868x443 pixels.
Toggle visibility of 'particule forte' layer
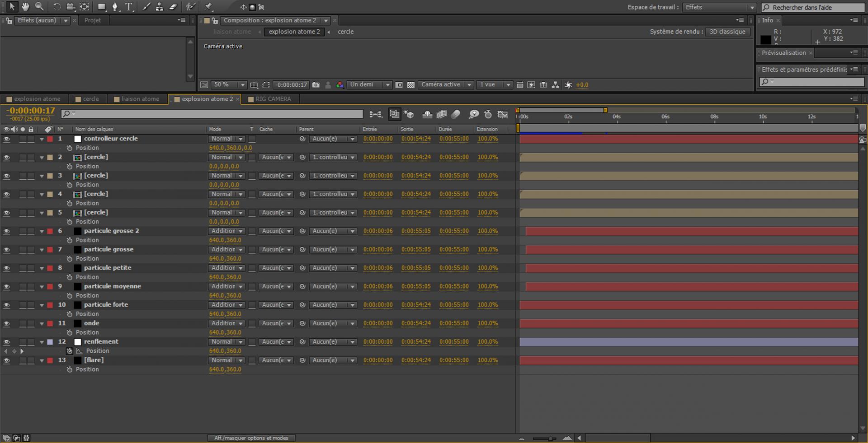[x=6, y=305]
